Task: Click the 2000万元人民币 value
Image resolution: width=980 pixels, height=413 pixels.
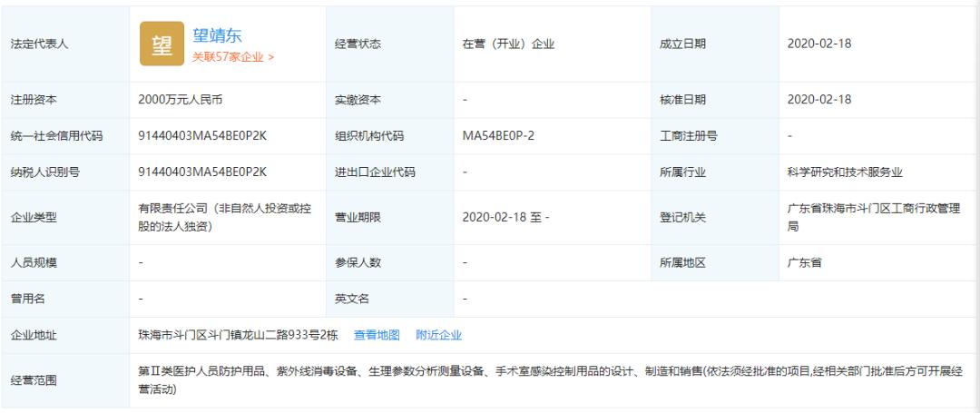Action: click(181, 99)
